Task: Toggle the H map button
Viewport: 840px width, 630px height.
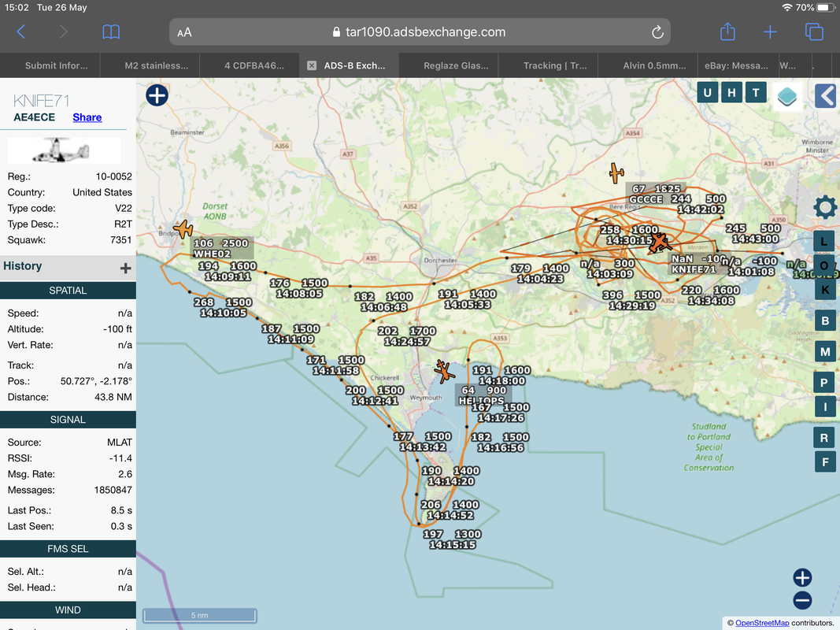Action: [x=731, y=93]
